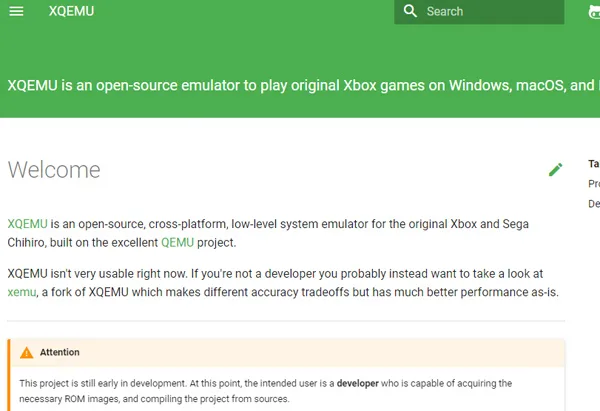Open the green XQEMU link in paragraph
The width and height of the screenshot is (600, 411).
coord(28,224)
